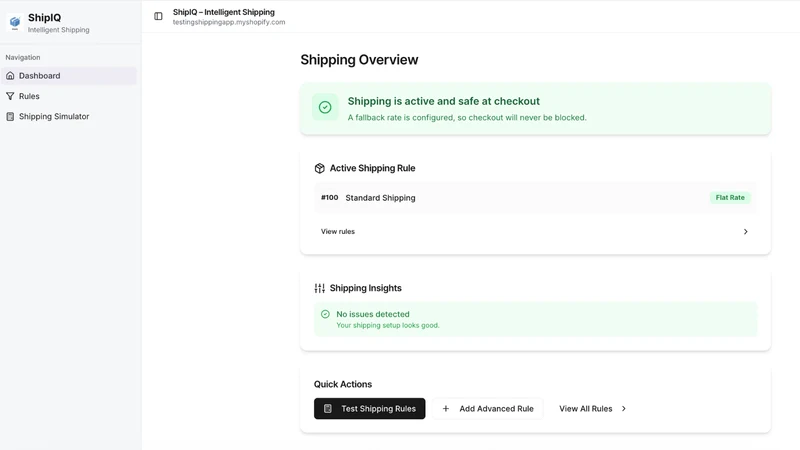Image resolution: width=800 pixels, height=450 pixels.
Task: Click the Shipping Simulator calculator icon
Action: click(10, 116)
